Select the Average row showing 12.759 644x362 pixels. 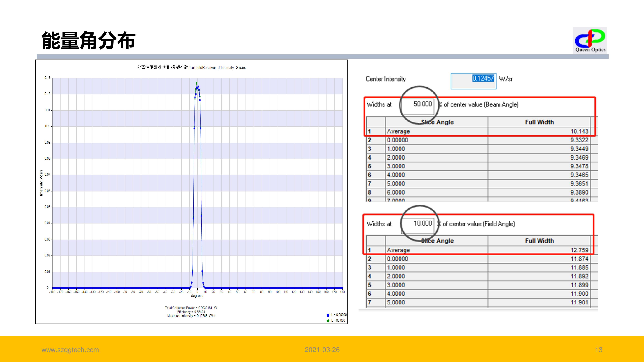(x=398, y=250)
